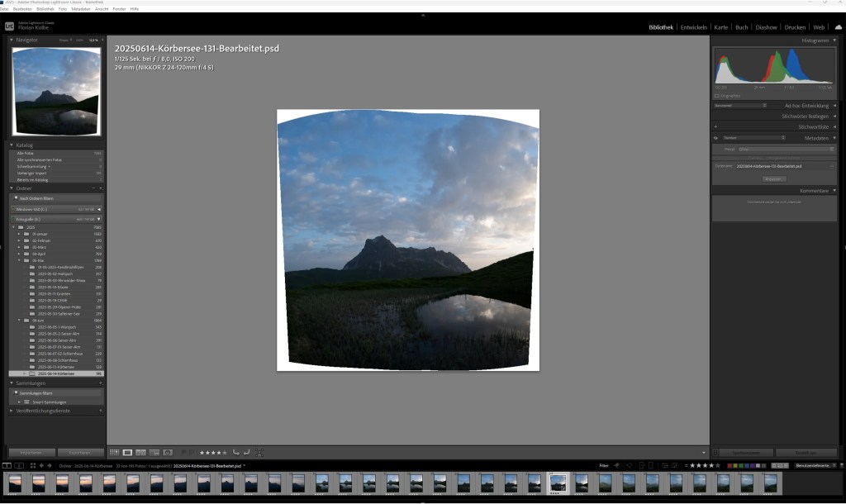Screen dimensions: 846x504
Task: Activate Survey view from the toolbar
Action: pyautogui.click(x=154, y=453)
